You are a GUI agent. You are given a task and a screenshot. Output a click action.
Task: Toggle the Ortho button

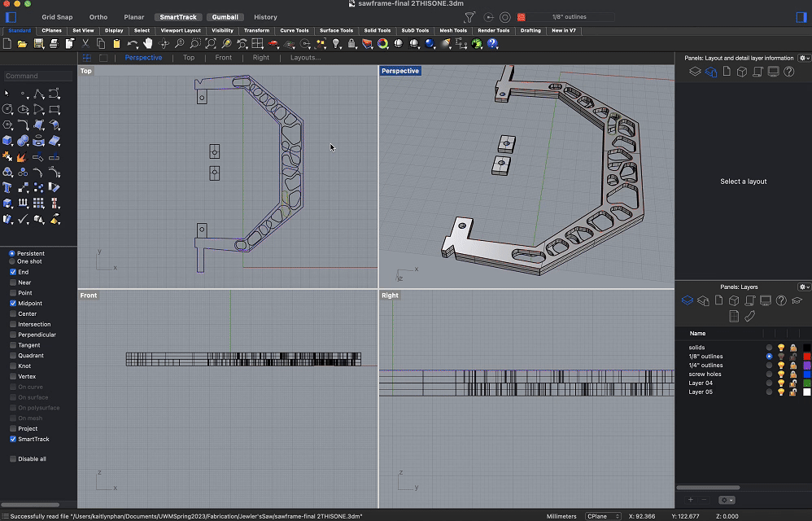click(98, 17)
